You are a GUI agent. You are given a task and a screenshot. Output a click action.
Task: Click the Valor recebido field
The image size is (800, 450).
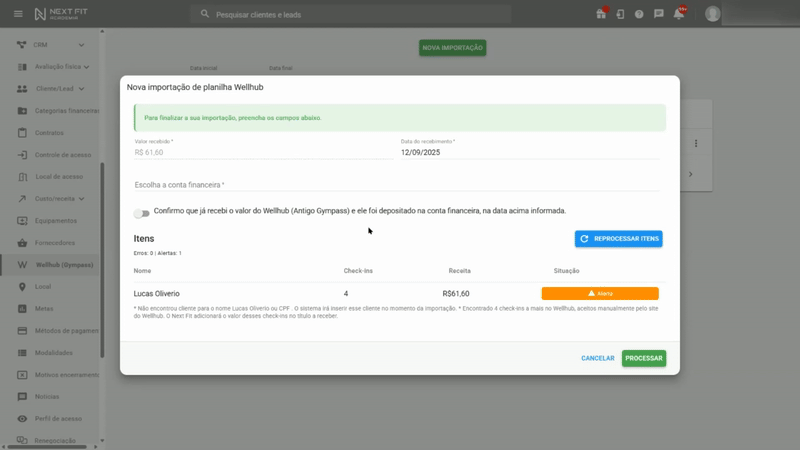(x=263, y=152)
